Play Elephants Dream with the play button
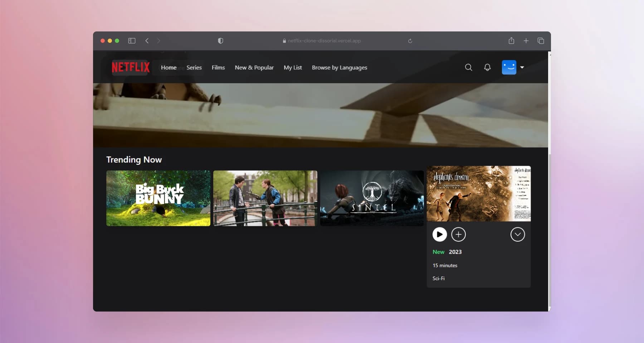This screenshot has width=644, height=343. click(x=439, y=234)
